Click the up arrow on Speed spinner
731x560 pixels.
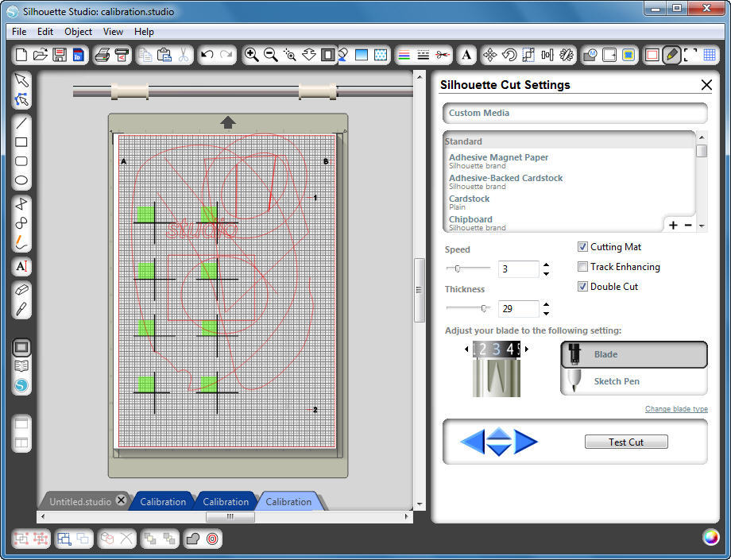point(546,265)
